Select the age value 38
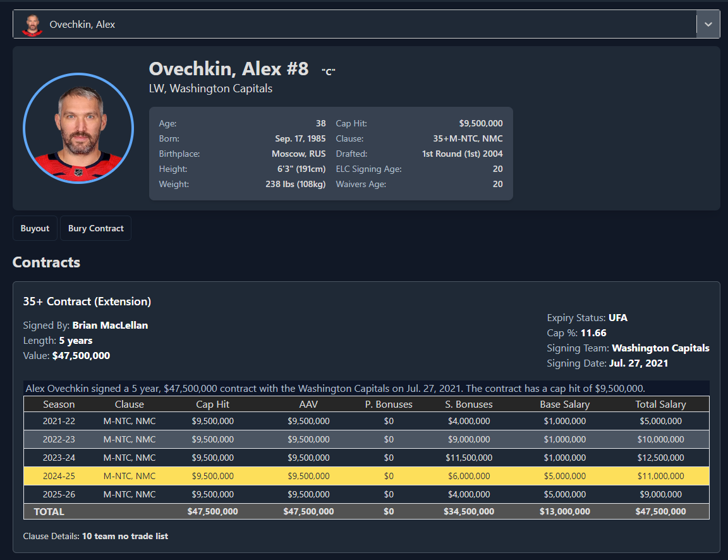Image resolution: width=728 pixels, height=560 pixels. [321, 123]
